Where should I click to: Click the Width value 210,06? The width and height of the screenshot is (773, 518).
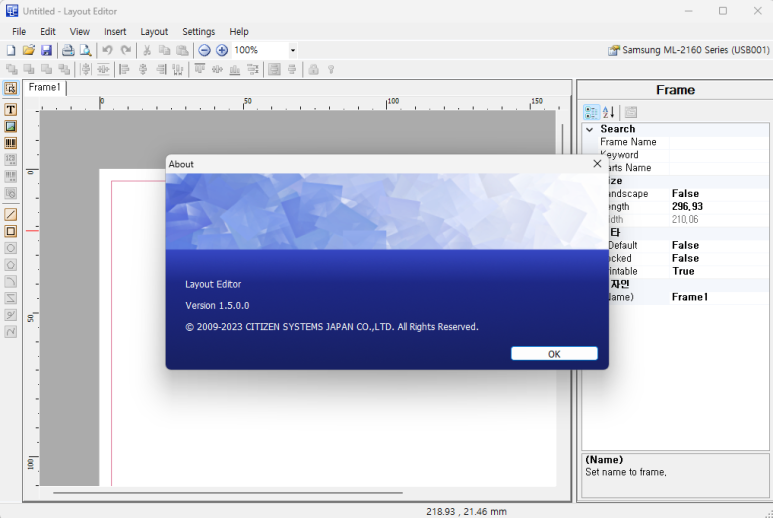click(685, 219)
